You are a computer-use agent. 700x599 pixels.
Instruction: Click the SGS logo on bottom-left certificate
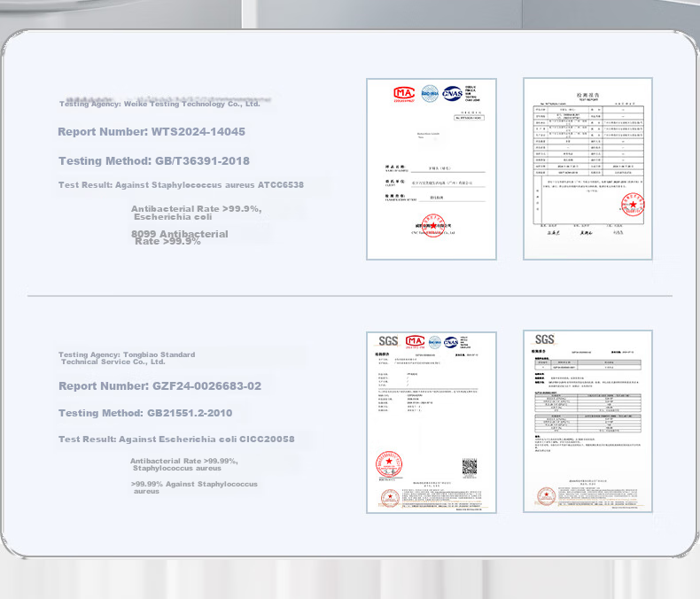388,341
